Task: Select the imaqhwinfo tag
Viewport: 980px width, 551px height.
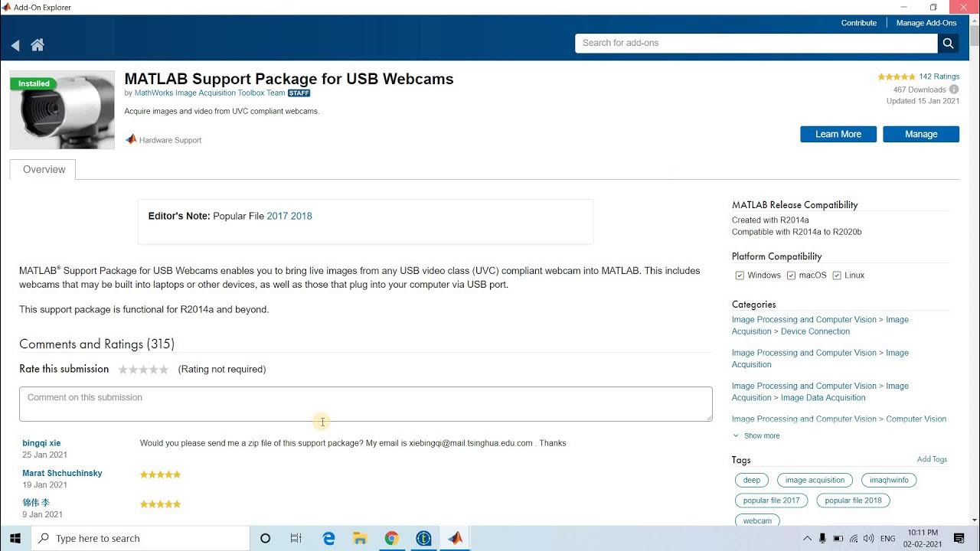Action: click(889, 480)
